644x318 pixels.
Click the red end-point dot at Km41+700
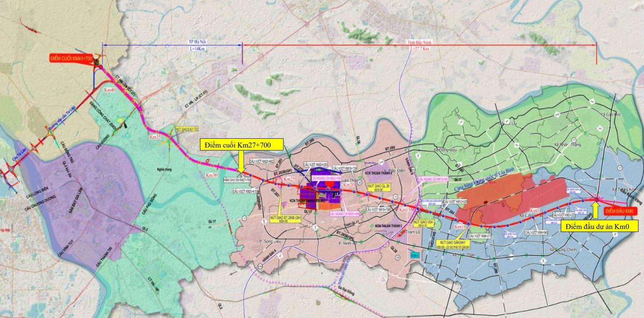[x=100, y=67]
